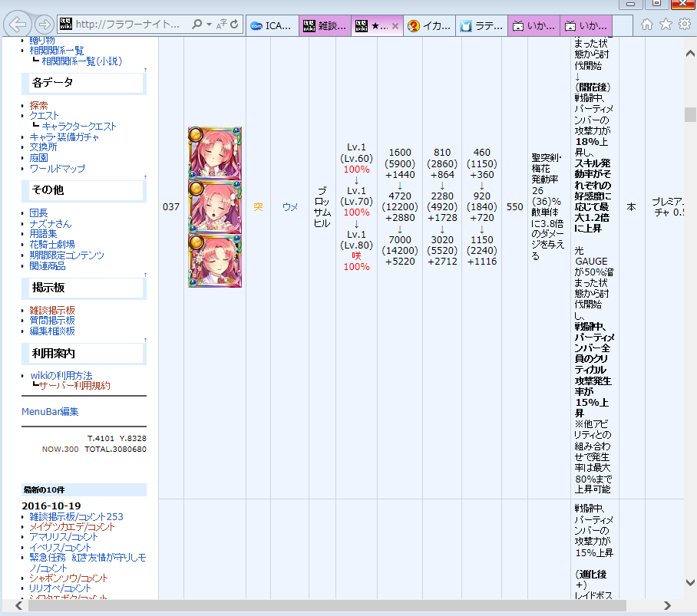
Task: Click the wiki favicon in address bar
Action: 66,24
